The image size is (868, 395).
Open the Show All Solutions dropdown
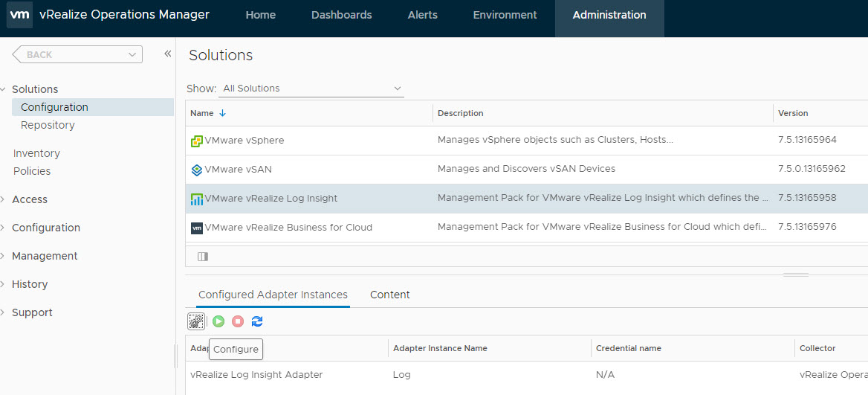(x=311, y=89)
